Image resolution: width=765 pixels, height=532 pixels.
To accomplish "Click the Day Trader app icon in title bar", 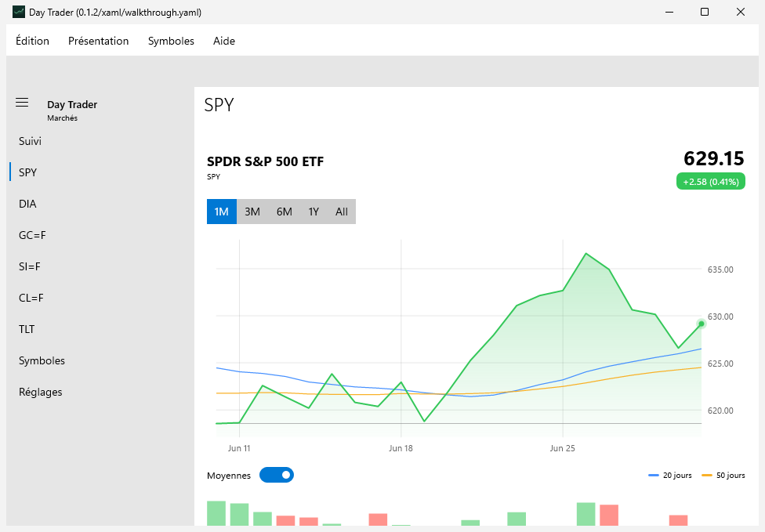I will [19, 12].
